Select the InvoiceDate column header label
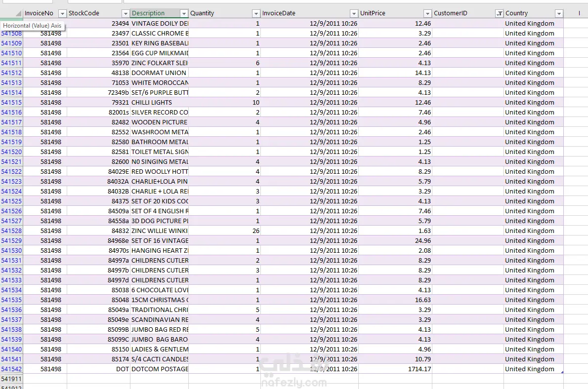The height and width of the screenshot is (389, 588). point(279,13)
